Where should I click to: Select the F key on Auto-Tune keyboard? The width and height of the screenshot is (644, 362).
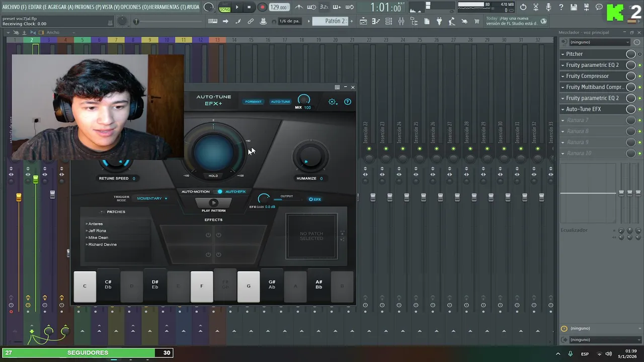202,287
